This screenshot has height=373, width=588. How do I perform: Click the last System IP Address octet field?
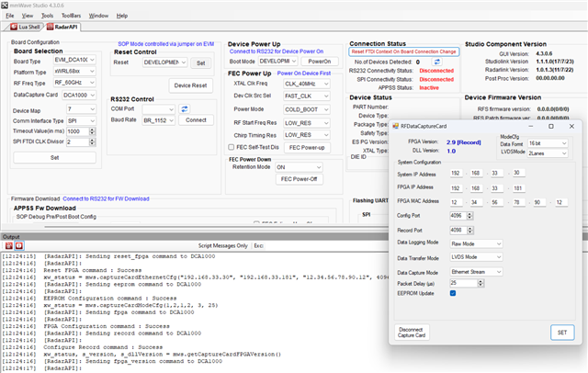[x=518, y=174]
